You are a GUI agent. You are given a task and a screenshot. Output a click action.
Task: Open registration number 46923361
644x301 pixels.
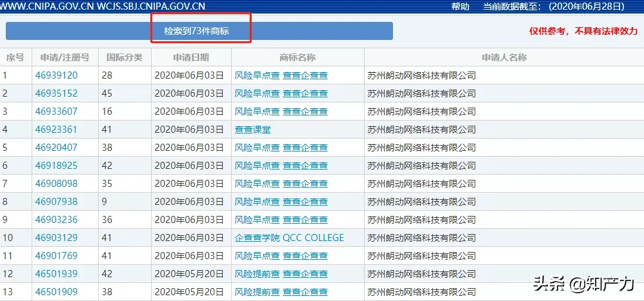click(x=56, y=130)
